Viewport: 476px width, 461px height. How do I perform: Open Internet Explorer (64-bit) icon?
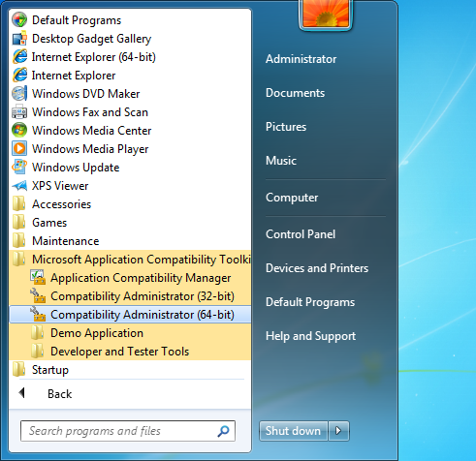click(19, 57)
